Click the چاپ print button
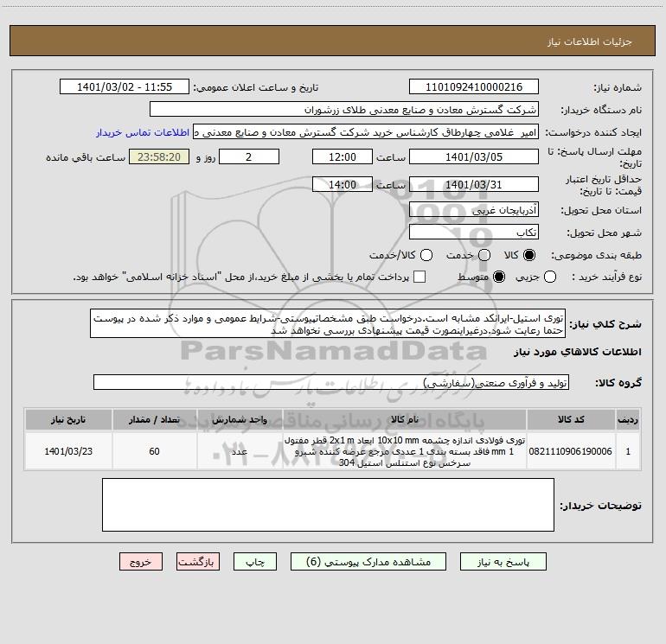The width and height of the screenshot is (666, 644). [255, 562]
